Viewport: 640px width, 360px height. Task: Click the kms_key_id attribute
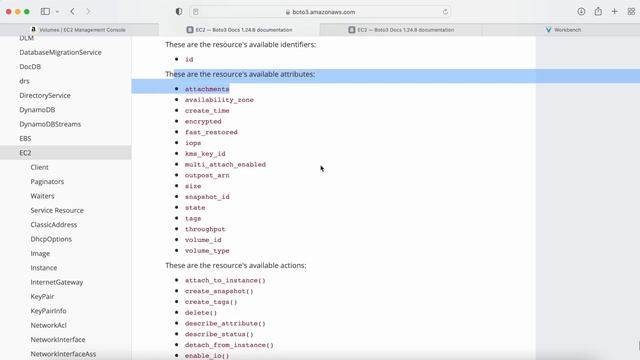(205, 153)
